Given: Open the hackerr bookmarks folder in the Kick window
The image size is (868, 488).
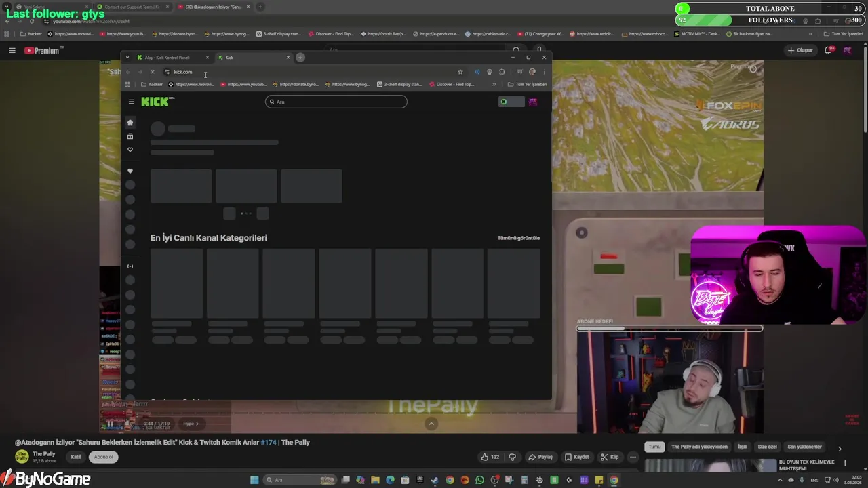Looking at the screenshot, I should [151, 84].
